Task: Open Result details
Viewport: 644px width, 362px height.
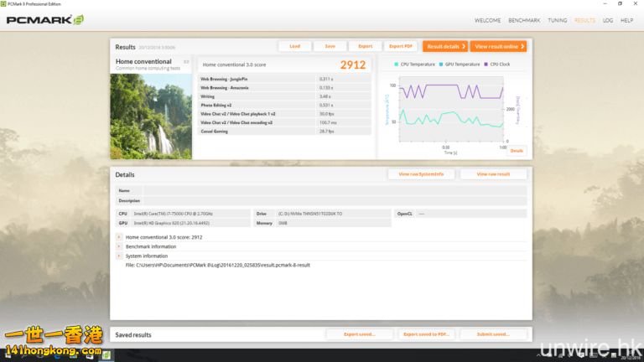Action: (x=445, y=46)
